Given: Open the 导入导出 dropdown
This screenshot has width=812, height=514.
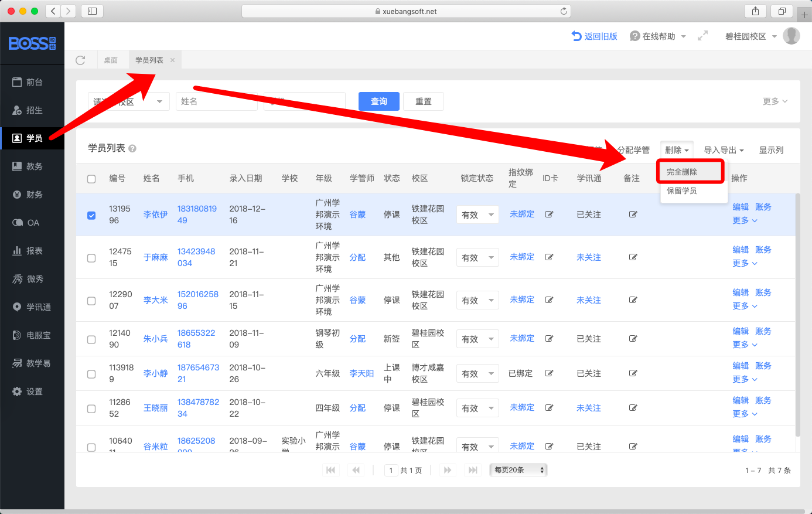Looking at the screenshot, I should 724,150.
